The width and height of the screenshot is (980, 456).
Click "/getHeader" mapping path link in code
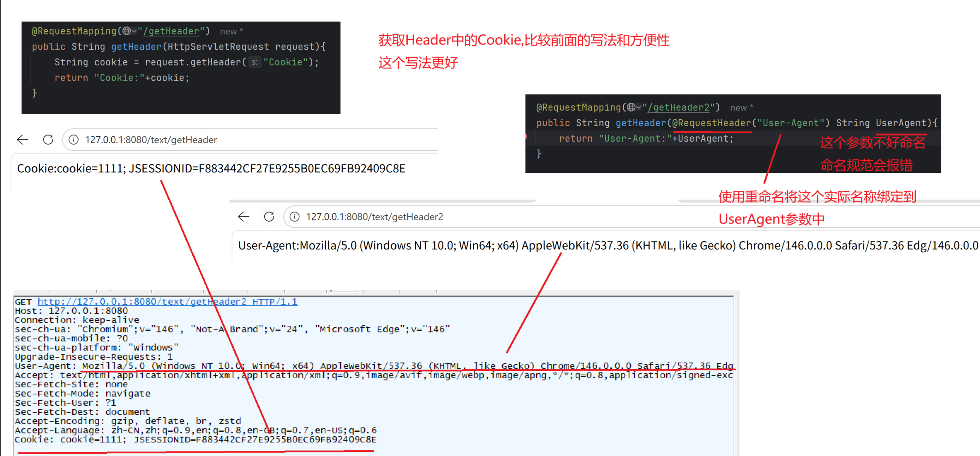(x=171, y=31)
